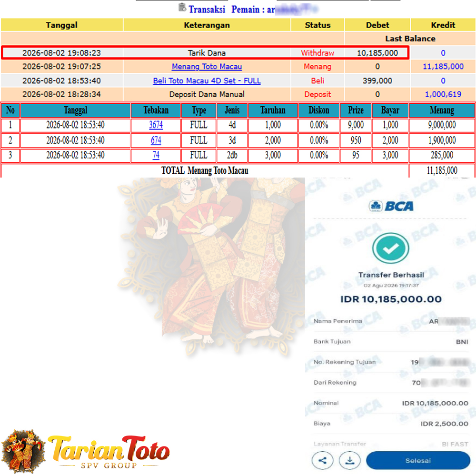This screenshot has width=476, height=476.
Task: Click the menang amount 1,900,000
Action: click(442, 140)
